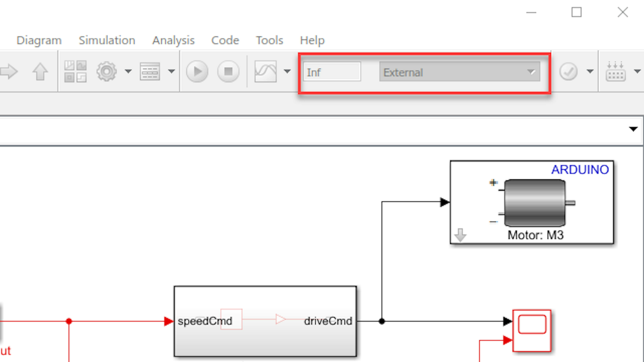Open the Help menu
The height and width of the screenshot is (362, 644).
(x=312, y=40)
